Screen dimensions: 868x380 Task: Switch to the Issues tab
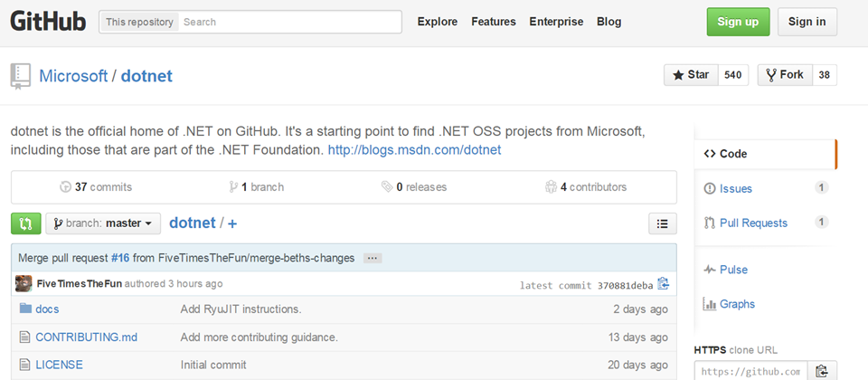point(735,188)
